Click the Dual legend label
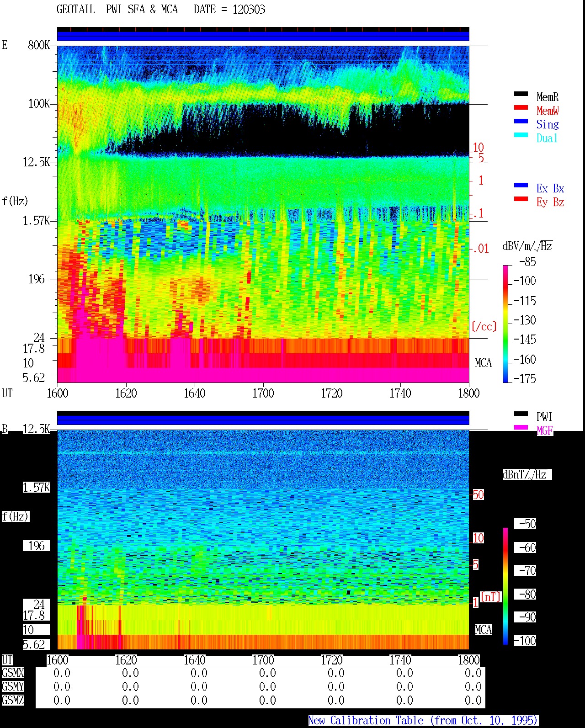 (548, 138)
